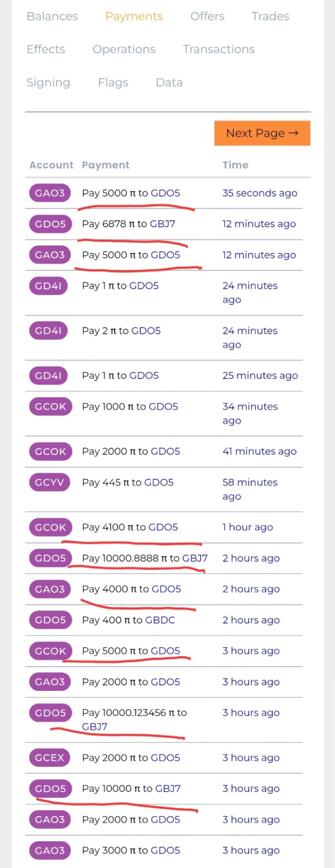The image size is (335, 868).
Task: Open the Flags tab
Action: pyautogui.click(x=113, y=82)
